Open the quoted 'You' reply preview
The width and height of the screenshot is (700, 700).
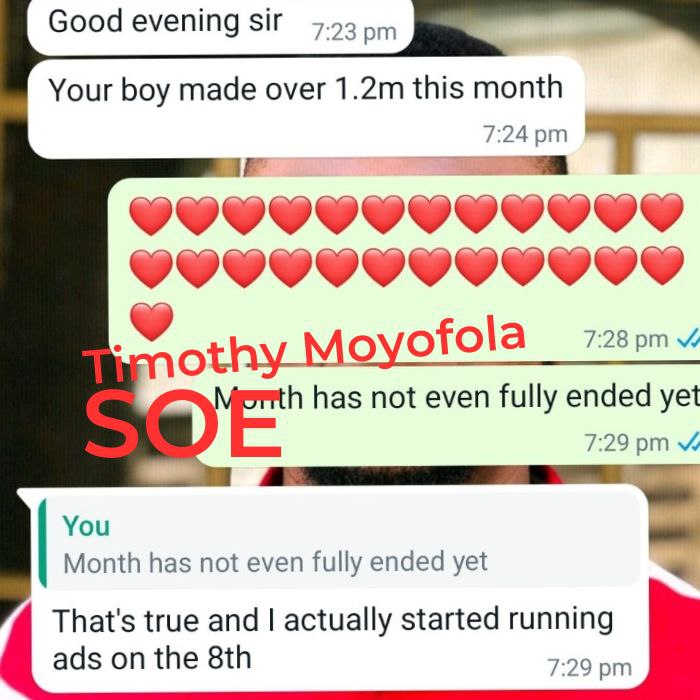click(x=339, y=542)
